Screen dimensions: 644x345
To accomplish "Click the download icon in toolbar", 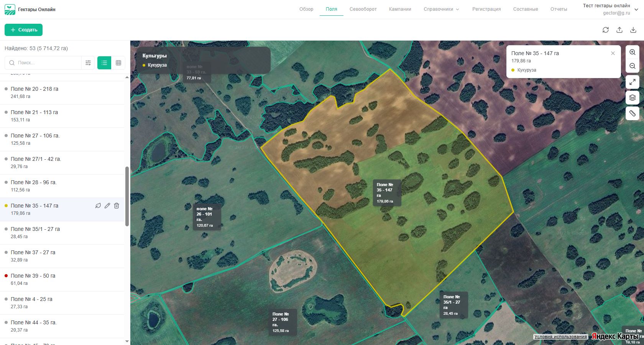I will click(x=633, y=30).
